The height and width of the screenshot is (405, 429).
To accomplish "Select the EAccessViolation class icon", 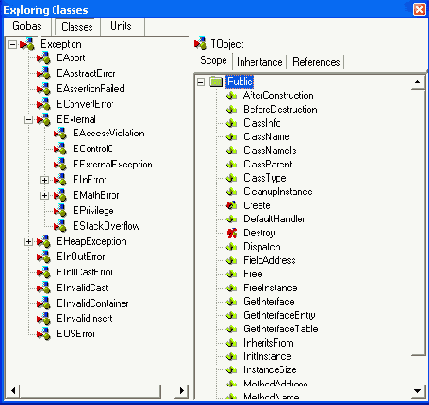I will pos(60,133).
